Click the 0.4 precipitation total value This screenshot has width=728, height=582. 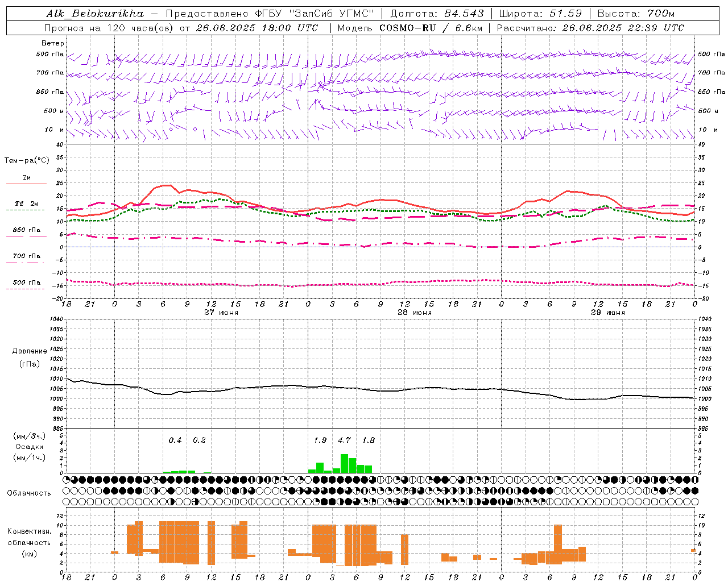(175, 440)
